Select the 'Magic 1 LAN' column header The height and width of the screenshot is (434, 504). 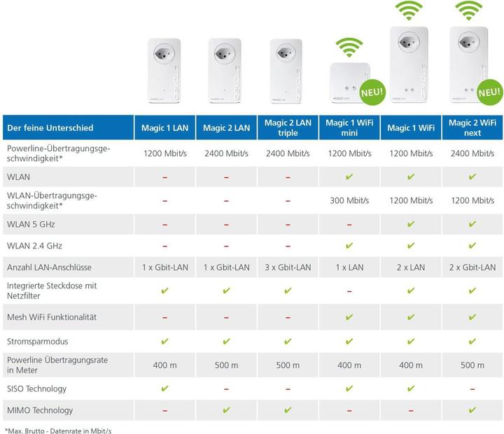pos(165,127)
